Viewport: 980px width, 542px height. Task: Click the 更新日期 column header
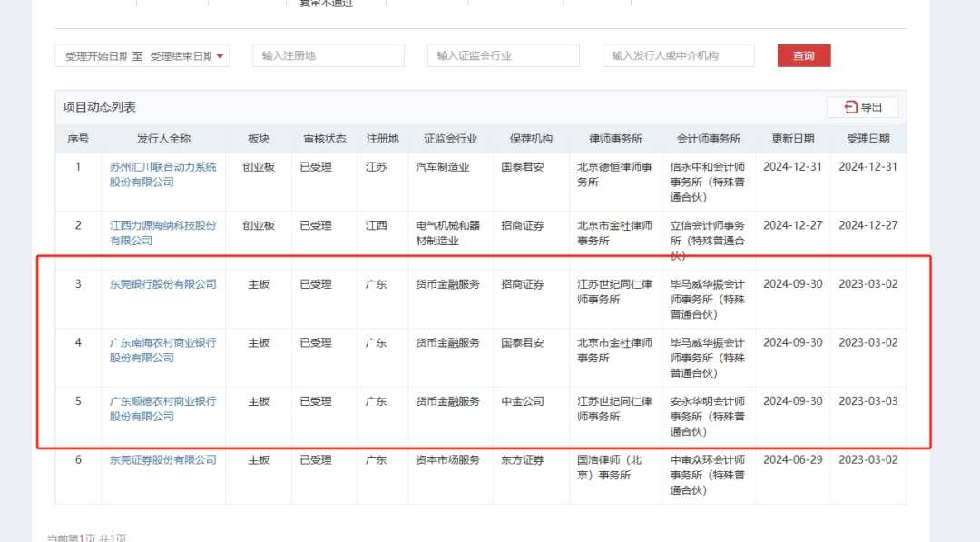pyautogui.click(x=793, y=139)
